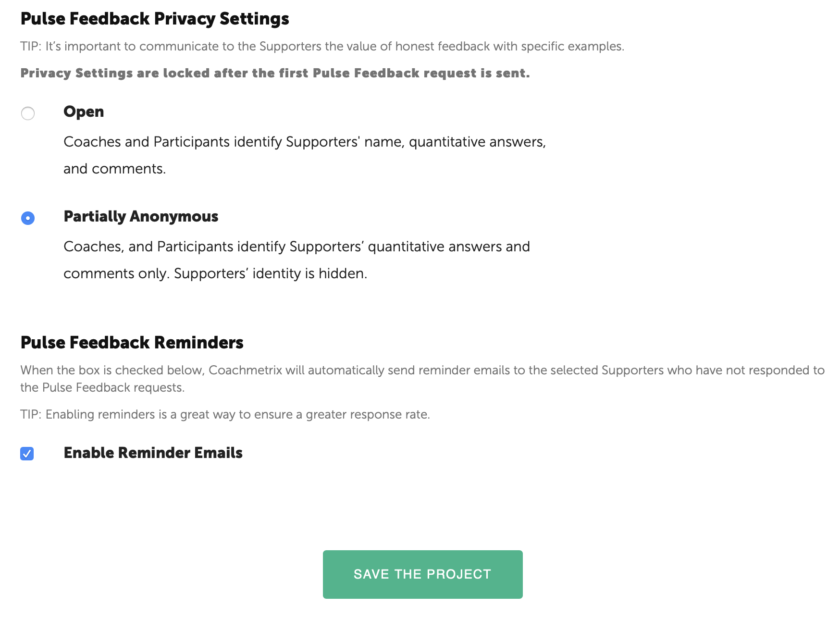Viewport: 840px width, 618px height.
Task: Click the "Partially Anonymous" option label
Action: coord(141,216)
